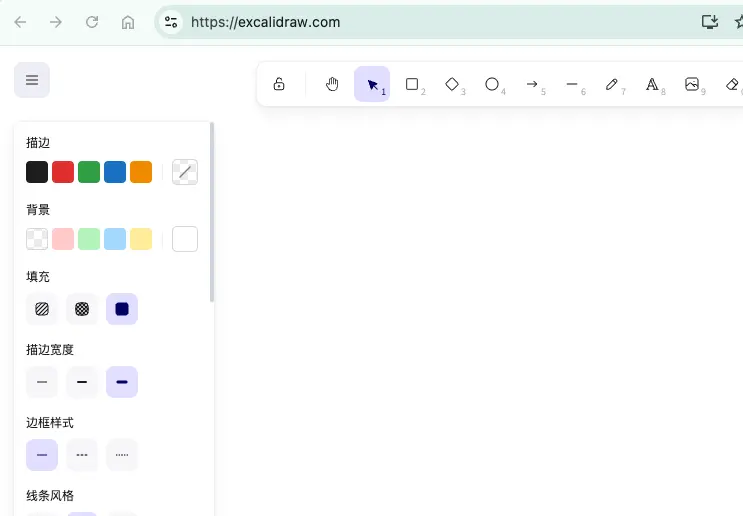743x516 pixels.
Task: Select the thin stroke width
Action: pyautogui.click(x=42, y=382)
